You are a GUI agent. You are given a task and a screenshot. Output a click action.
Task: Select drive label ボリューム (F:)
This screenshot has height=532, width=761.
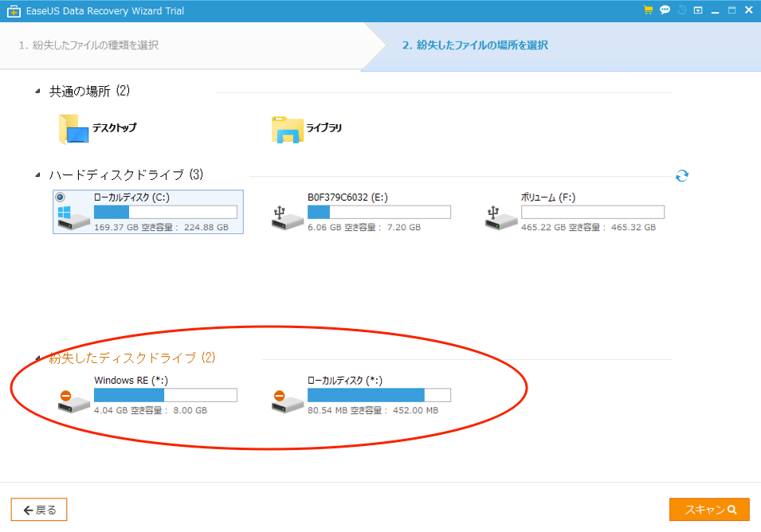pyautogui.click(x=548, y=198)
